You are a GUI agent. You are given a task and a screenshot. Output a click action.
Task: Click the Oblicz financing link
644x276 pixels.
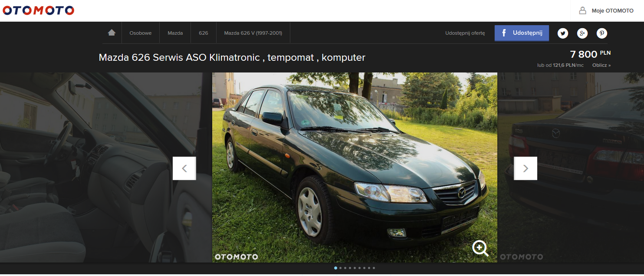tap(601, 66)
